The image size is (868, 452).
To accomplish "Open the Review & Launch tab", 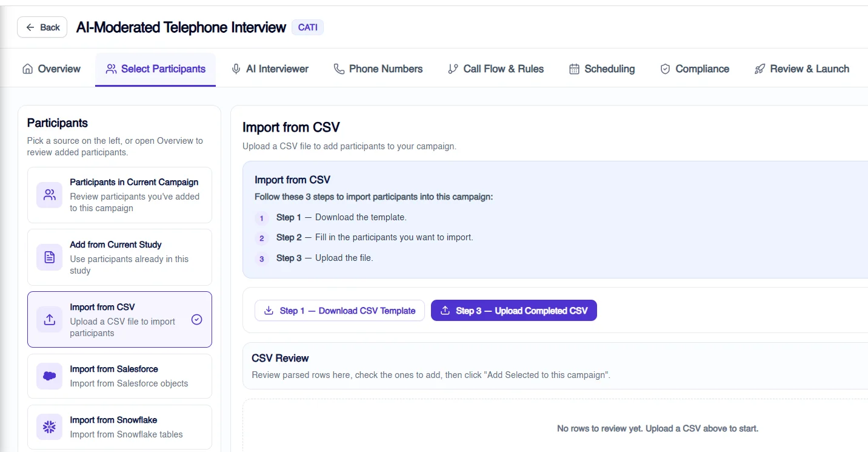I will pos(801,69).
